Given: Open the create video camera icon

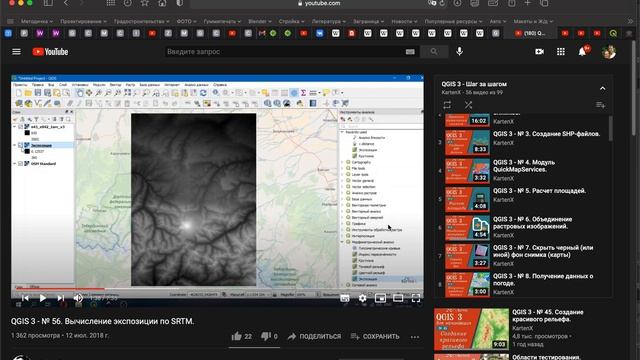Looking at the screenshot, I should click(539, 52).
